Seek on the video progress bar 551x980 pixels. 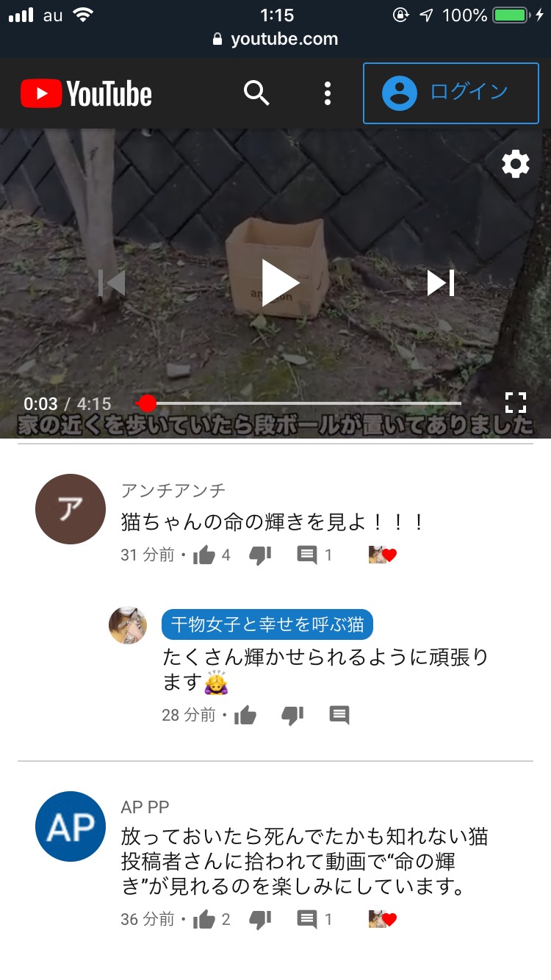tap(300, 403)
